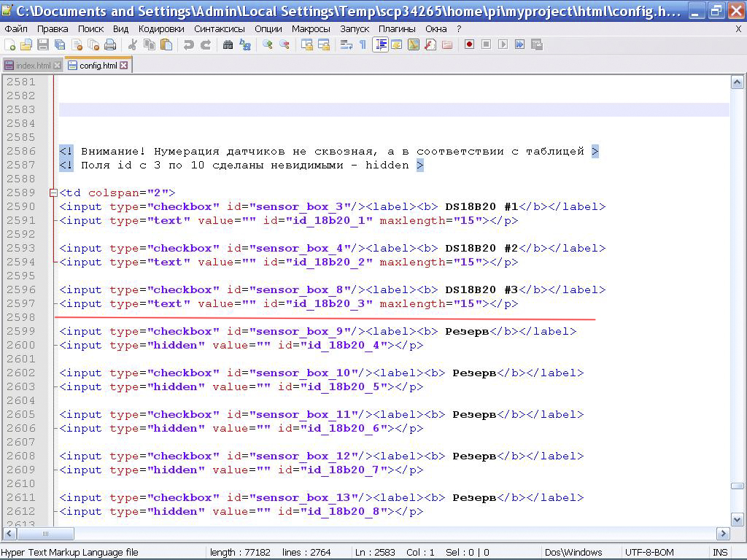Open the Макросы menu
This screenshot has width=747, height=560.
(x=311, y=29)
